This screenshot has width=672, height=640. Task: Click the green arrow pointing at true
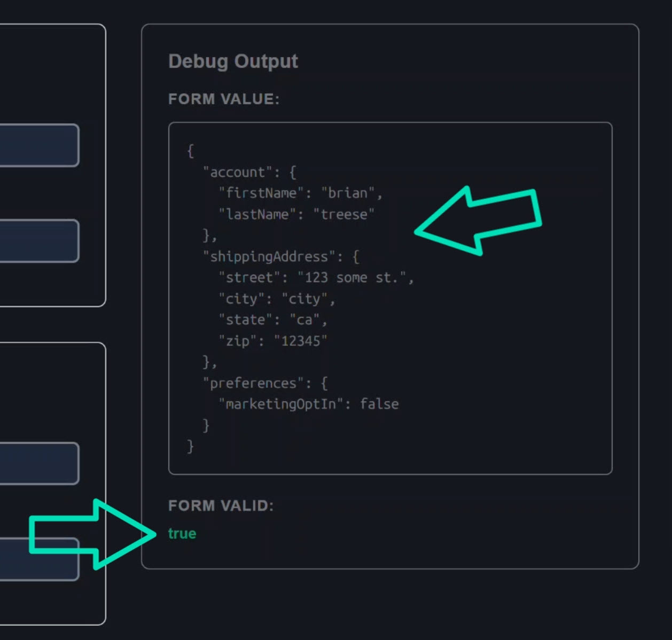[91, 534]
